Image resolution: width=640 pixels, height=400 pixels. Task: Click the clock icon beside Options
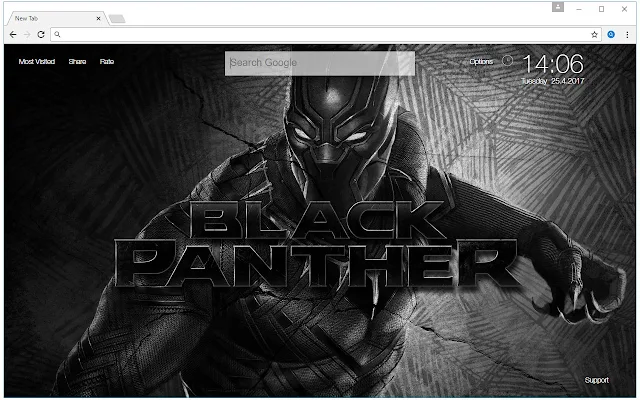point(507,61)
